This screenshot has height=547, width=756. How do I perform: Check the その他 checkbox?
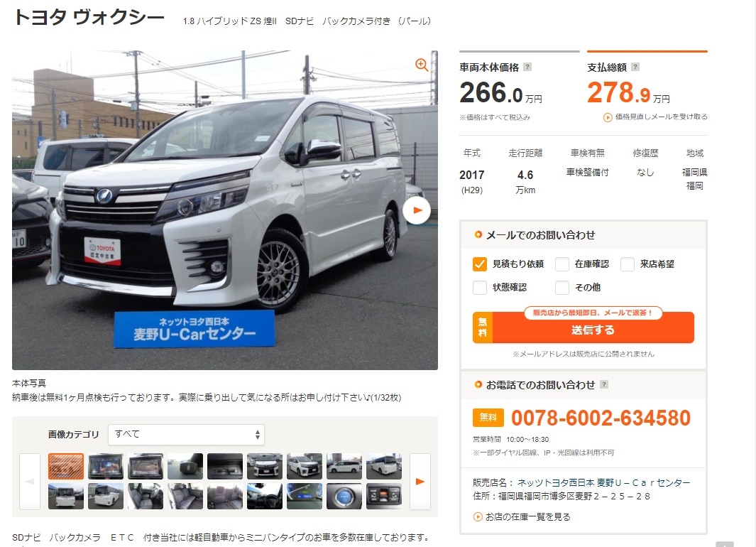tap(561, 288)
